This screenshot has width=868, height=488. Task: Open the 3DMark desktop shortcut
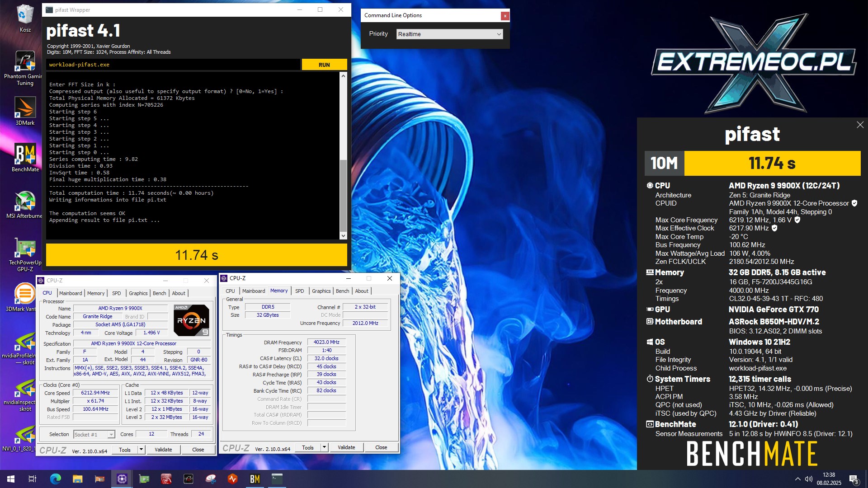(x=25, y=112)
